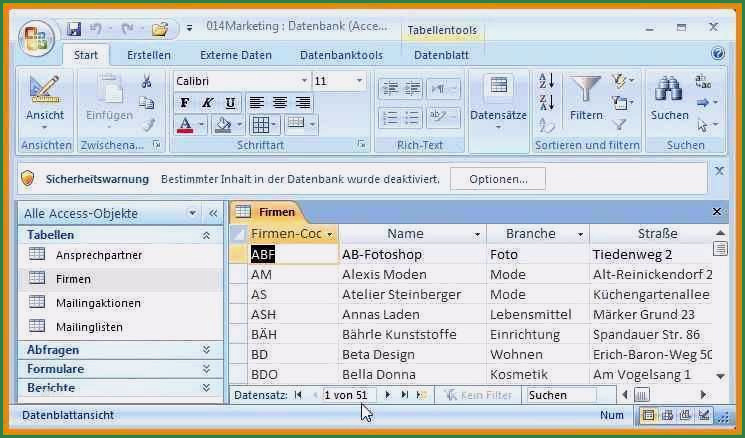
Task: Expand the Berichte group
Action: pyautogui.click(x=207, y=388)
